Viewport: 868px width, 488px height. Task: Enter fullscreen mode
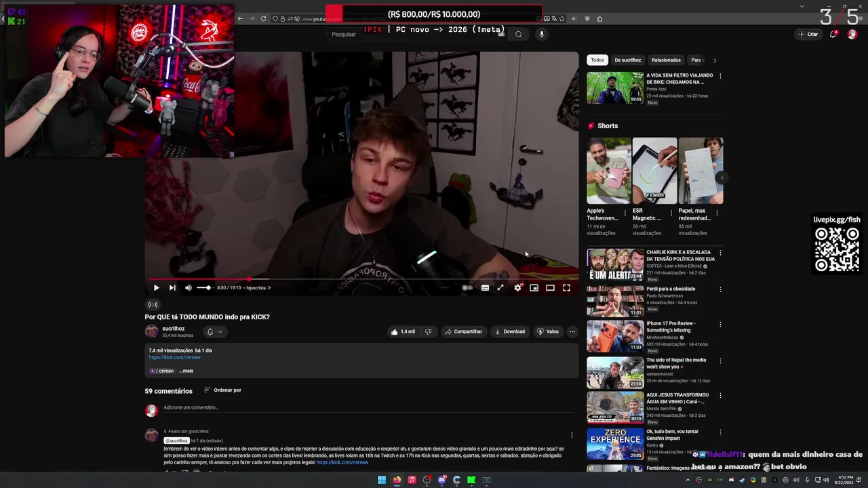coord(566,287)
